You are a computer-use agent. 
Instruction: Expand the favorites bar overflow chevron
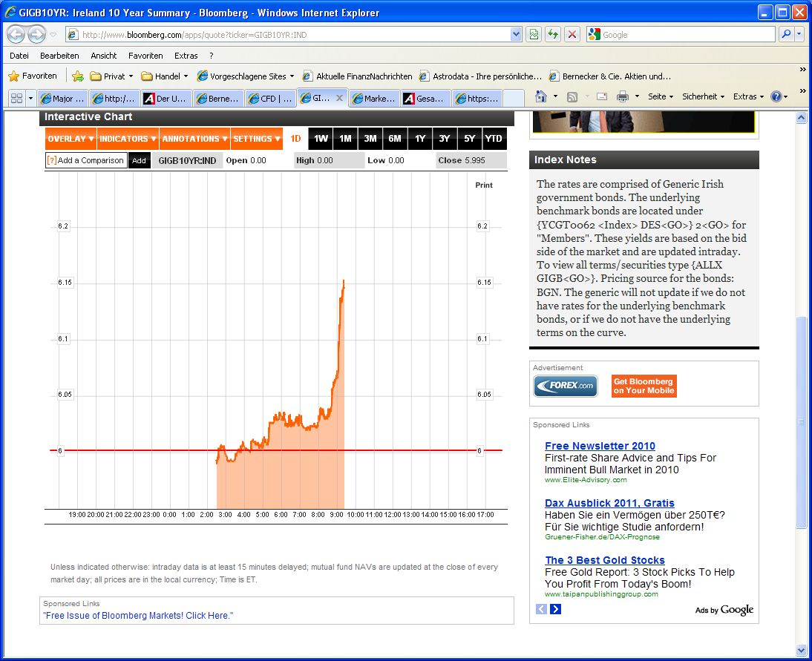[802, 69]
